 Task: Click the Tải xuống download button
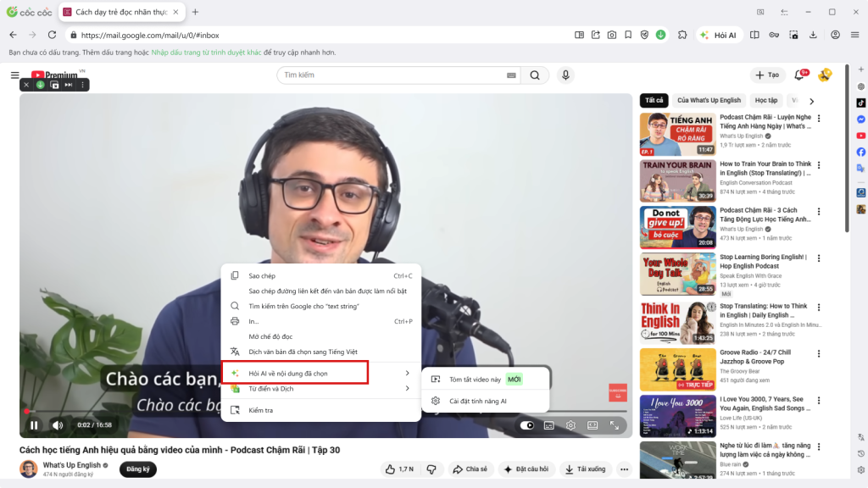[x=585, y=469]
